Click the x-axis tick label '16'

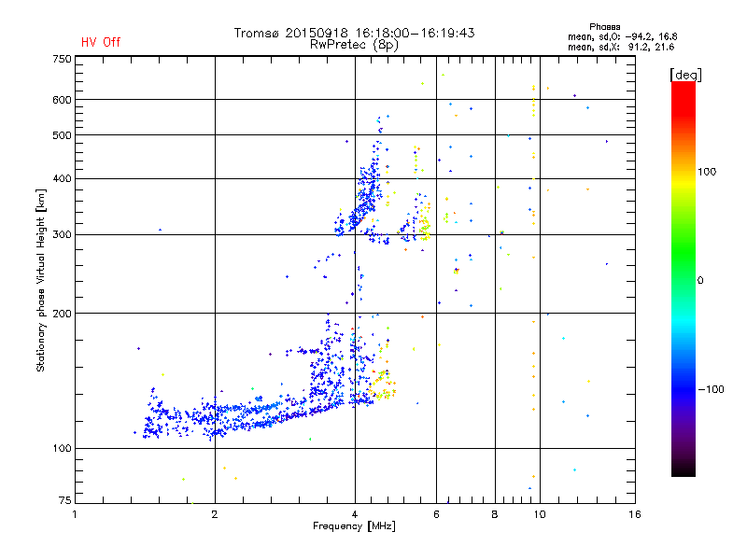coord(635,514)
